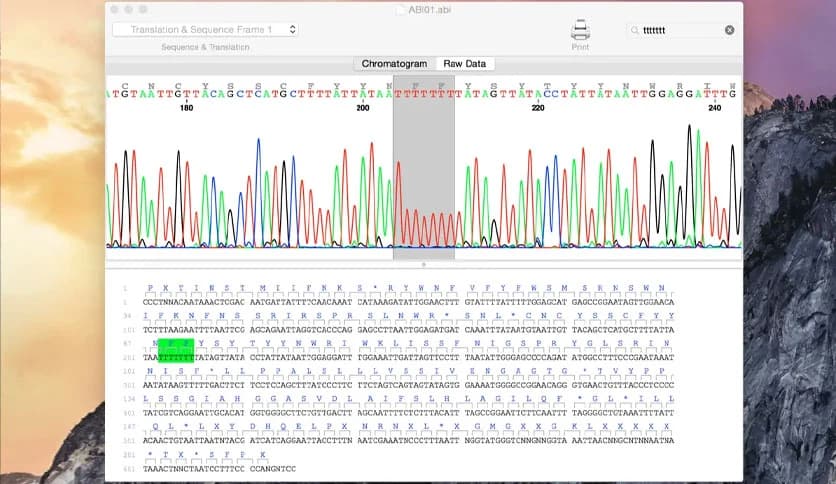This screenshot has width=836, height=484.
Task: Click the magnifying glass search icon
Action: [x=635, y=30]
